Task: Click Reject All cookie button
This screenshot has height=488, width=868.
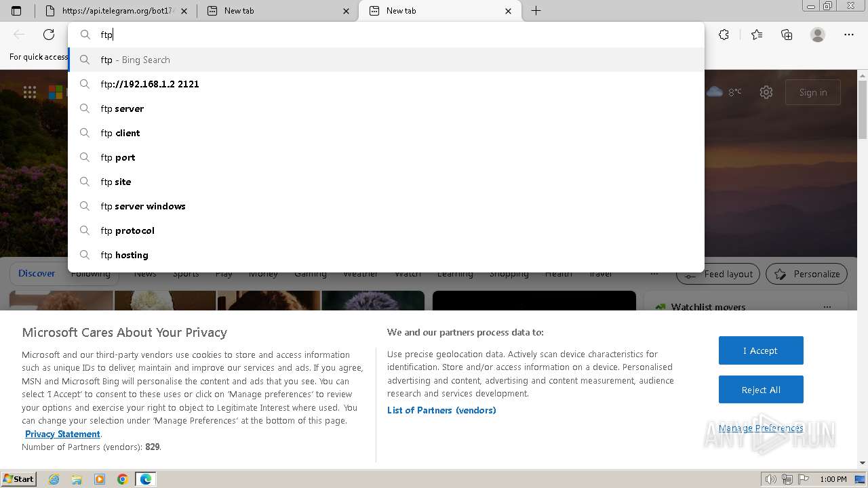Action: click(x=761, y=390)
